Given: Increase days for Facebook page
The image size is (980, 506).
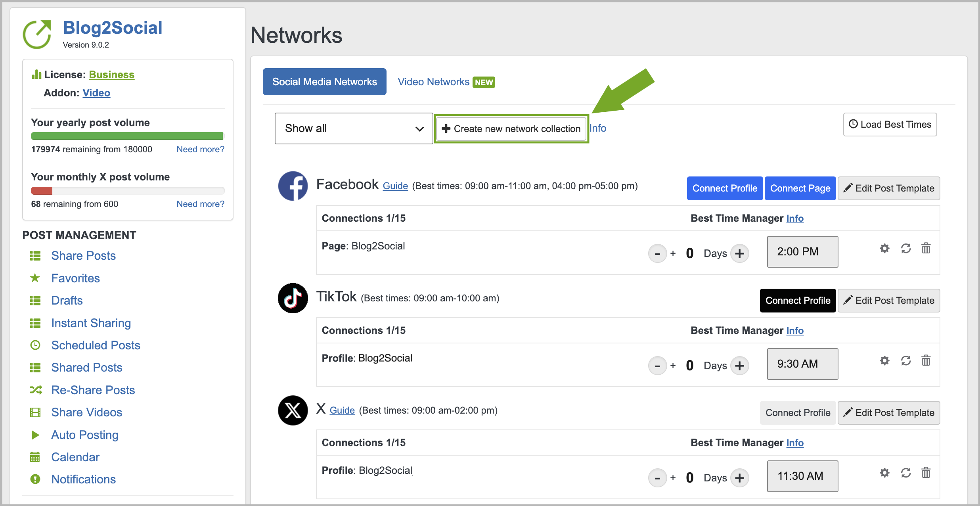Looking at the screenshot, I should coord(739,253).
